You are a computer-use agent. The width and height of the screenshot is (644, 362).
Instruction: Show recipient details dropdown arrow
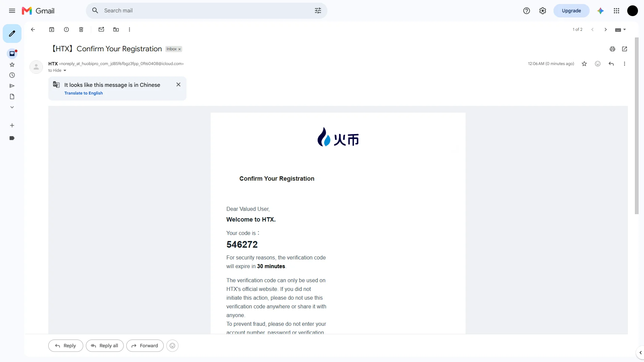65,70
